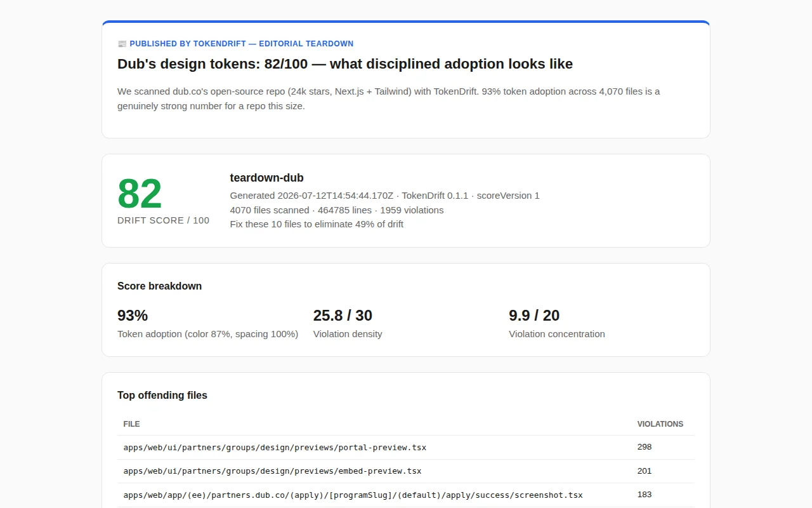Click 'Token adoption (color 87%, spacing 100%)' label
The image size is (812, 508).
(x=207, y=334)
